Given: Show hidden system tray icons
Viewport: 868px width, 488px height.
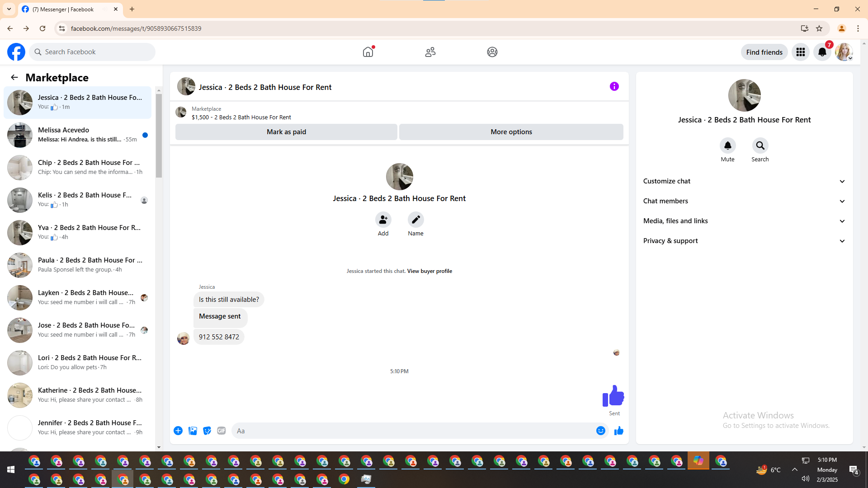Looking at the screenshot, I should pos(794,469).
